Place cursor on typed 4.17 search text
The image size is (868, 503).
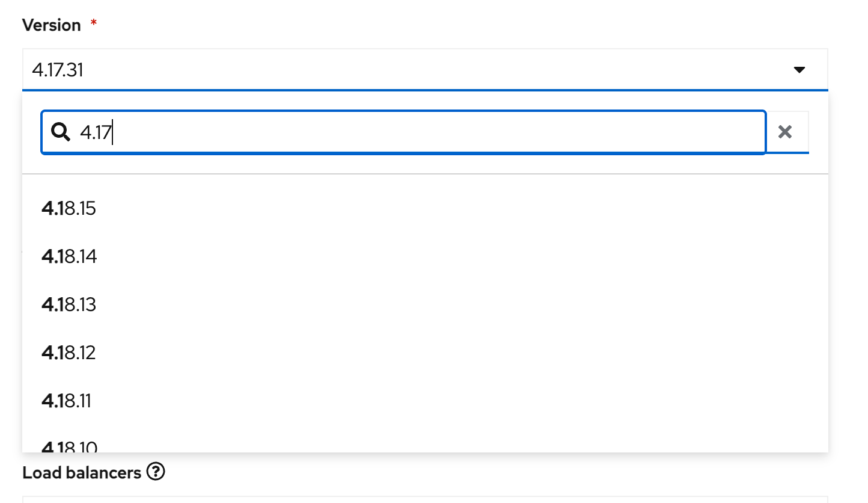coord(95,132)
